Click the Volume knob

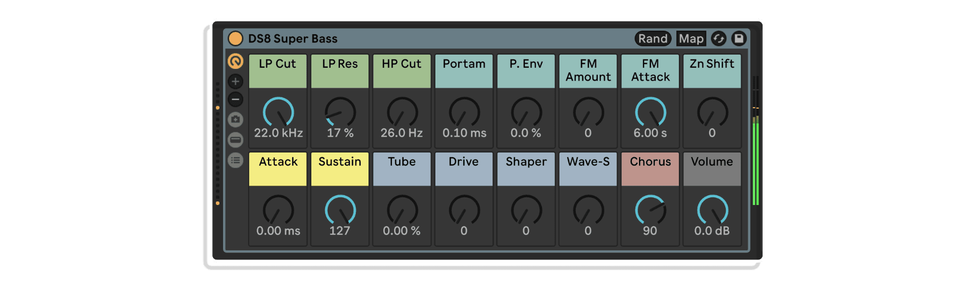713,210
